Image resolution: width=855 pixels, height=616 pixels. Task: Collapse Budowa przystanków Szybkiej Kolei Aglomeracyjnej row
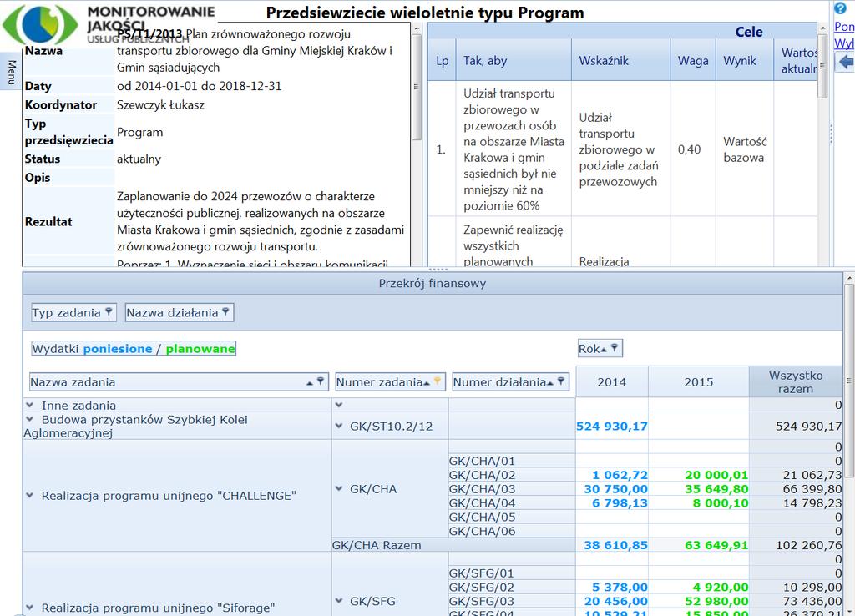[x=30, y=419]
